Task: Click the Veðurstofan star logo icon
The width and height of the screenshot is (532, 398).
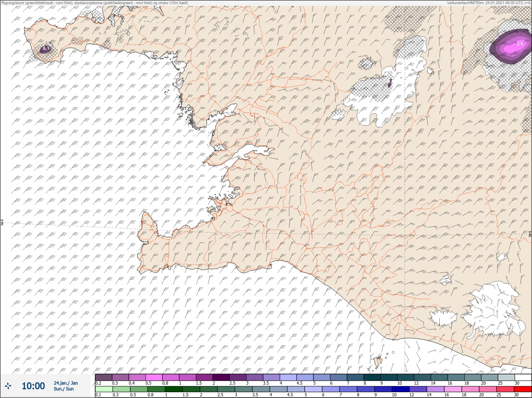Action: click(x=8, y=386)
